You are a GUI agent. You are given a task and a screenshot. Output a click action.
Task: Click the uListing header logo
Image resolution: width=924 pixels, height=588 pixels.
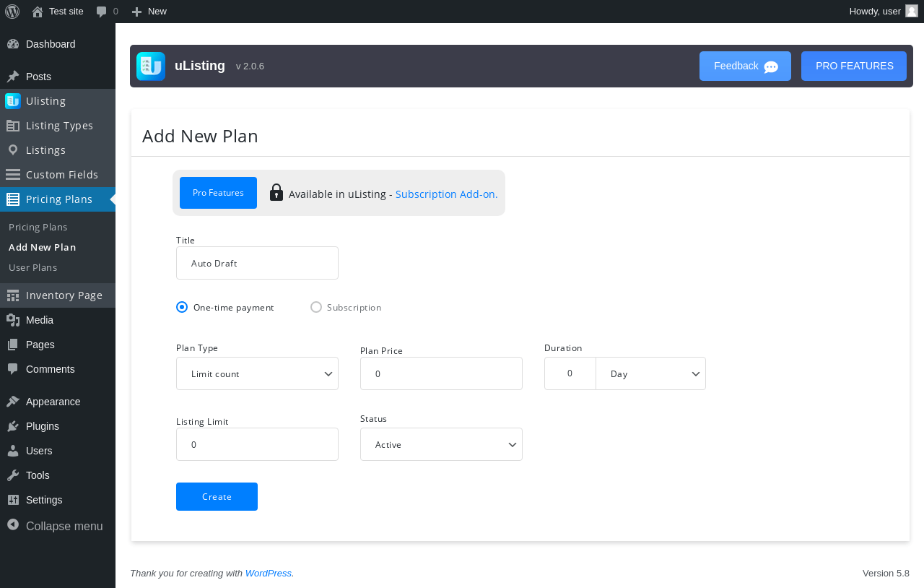tap(151, 66)
